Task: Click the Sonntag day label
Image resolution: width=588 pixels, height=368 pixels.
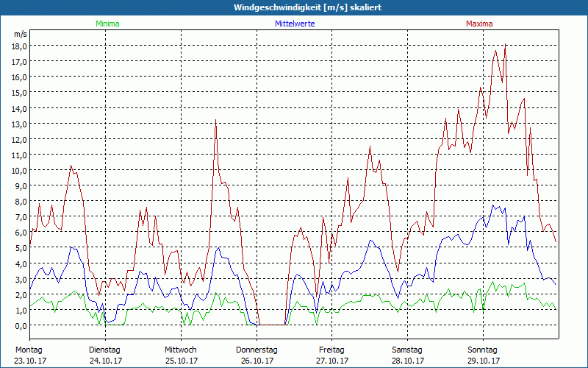Action: click(x=482, y=350)
